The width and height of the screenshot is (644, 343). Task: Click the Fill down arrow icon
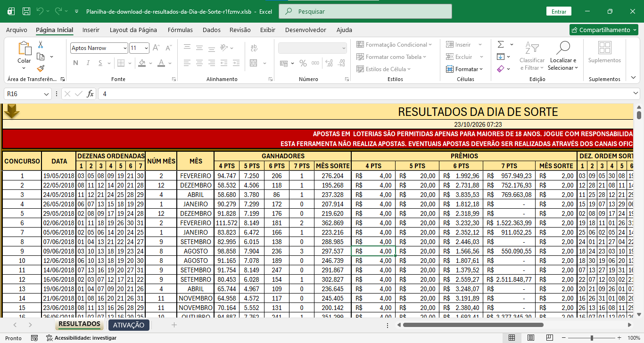click(x=501, y=57)
